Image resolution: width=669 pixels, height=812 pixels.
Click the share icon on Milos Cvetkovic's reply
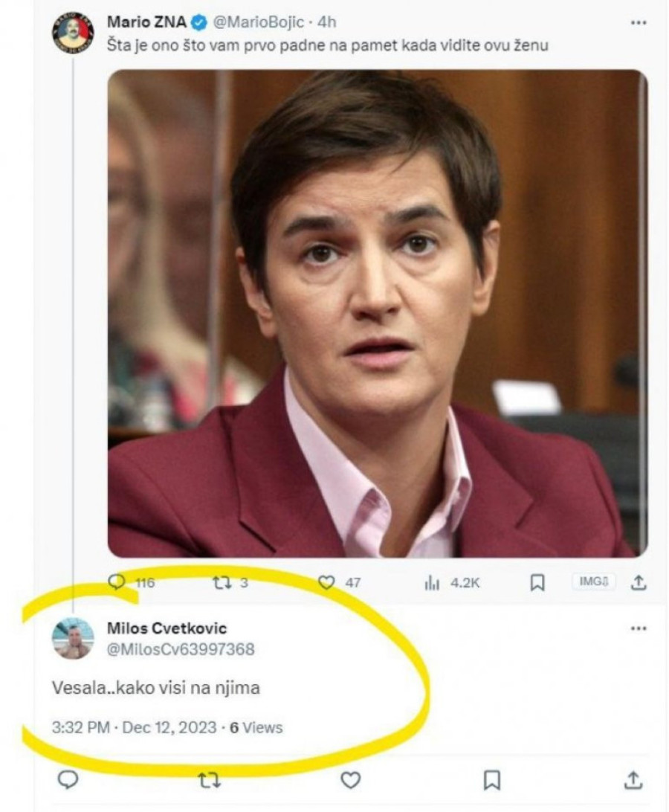[634, 779]
